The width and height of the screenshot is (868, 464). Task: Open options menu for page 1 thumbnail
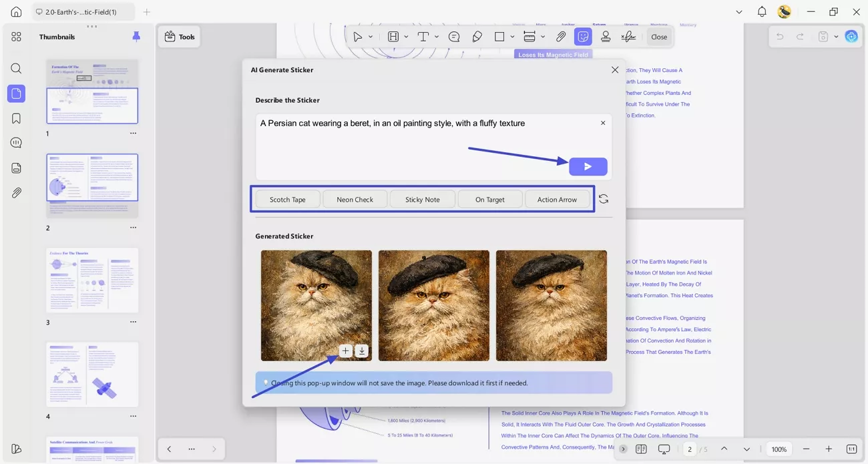pos(133,134)
